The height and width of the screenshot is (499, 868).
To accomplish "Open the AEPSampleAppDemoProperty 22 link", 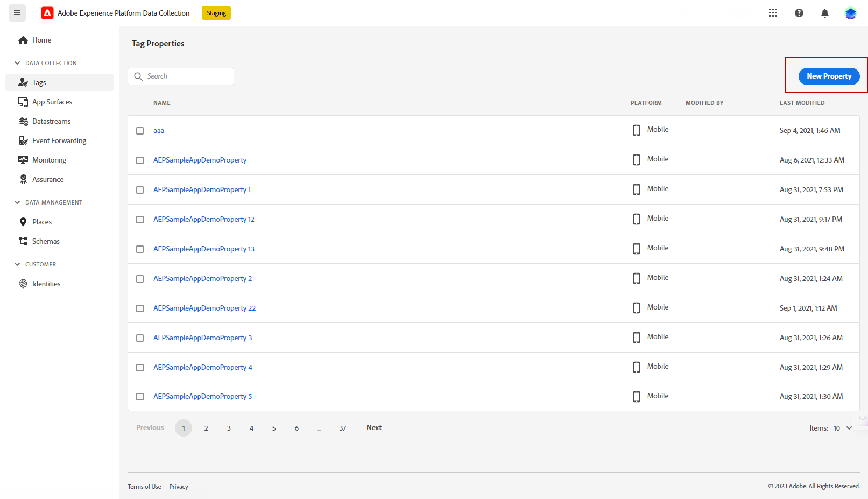I will click(204, 308).
